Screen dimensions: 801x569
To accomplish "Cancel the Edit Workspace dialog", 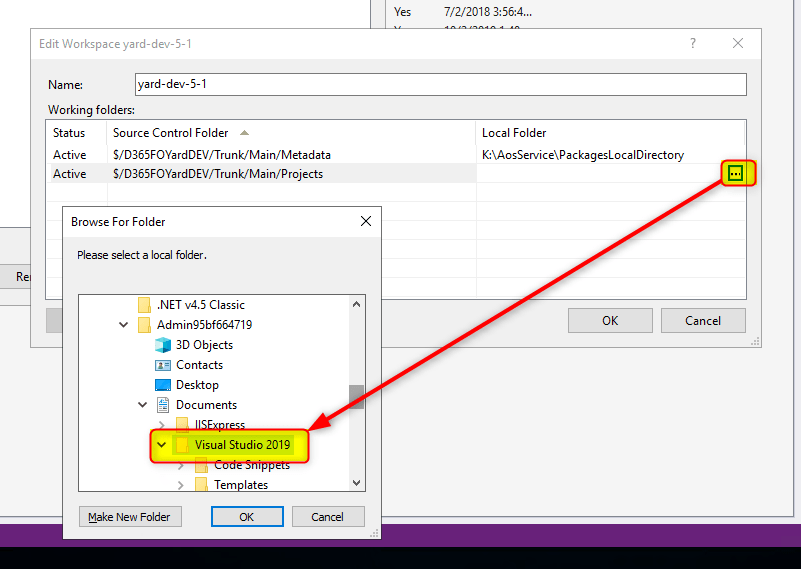I will [x=703, y=321].
